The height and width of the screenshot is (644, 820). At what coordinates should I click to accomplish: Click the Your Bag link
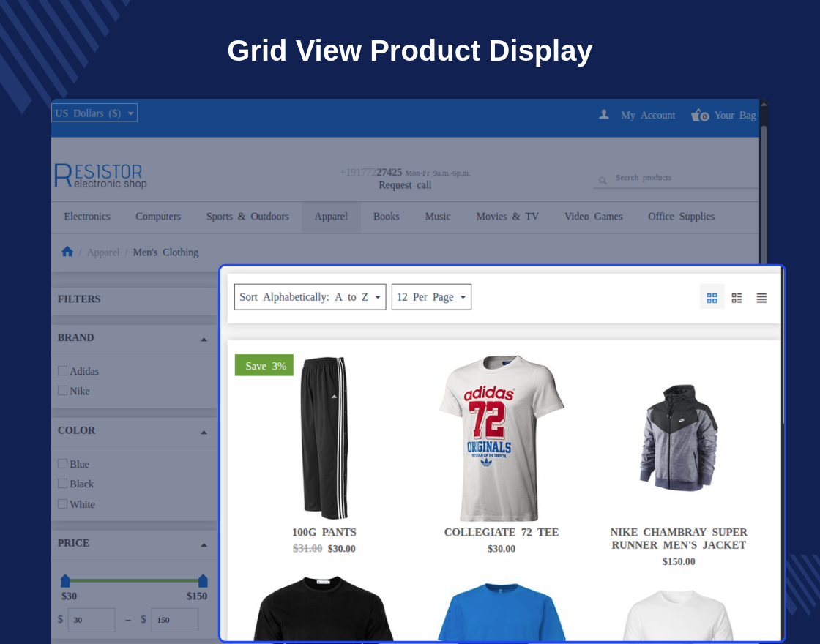point(735,115)
